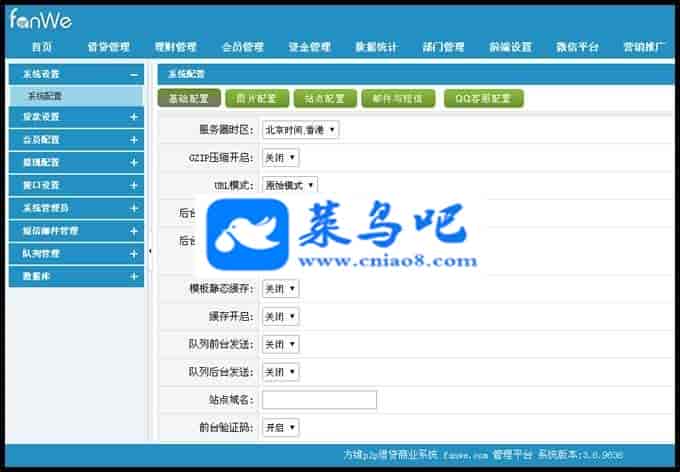Expand the 接口设置 sidebar section
Image resolution: width=680 pixels, height=472 pixels.
[134, 185]
